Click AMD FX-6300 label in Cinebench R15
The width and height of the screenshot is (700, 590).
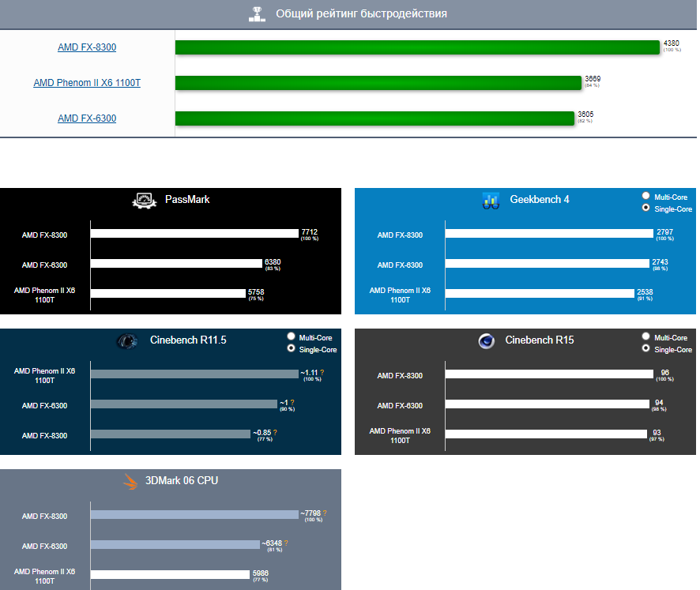point(400,406)
